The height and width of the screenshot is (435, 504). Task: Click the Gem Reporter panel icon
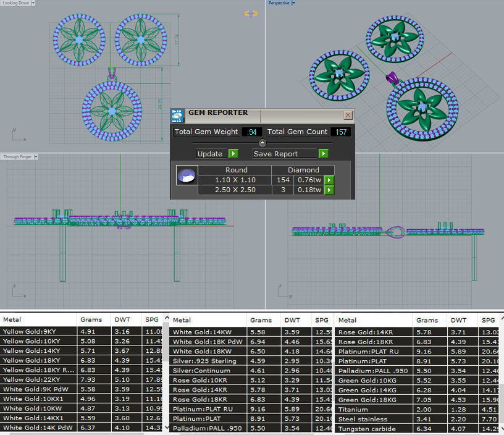[177, 116]
